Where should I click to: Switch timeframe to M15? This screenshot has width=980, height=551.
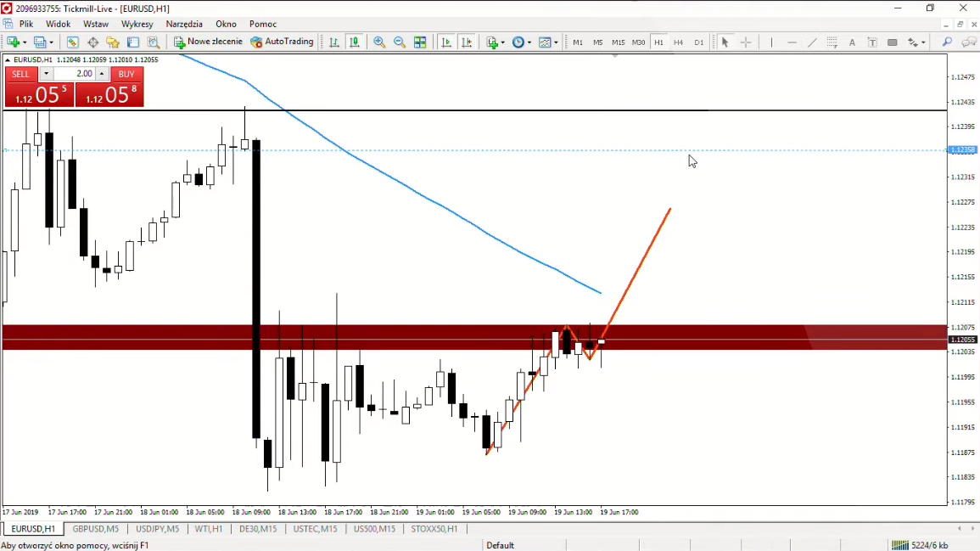point(619,42)
